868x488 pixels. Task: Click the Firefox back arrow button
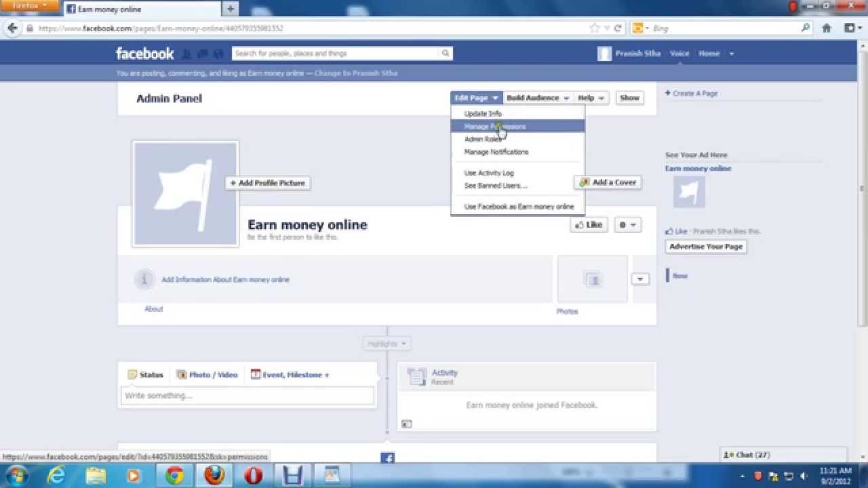pos(12,28)
